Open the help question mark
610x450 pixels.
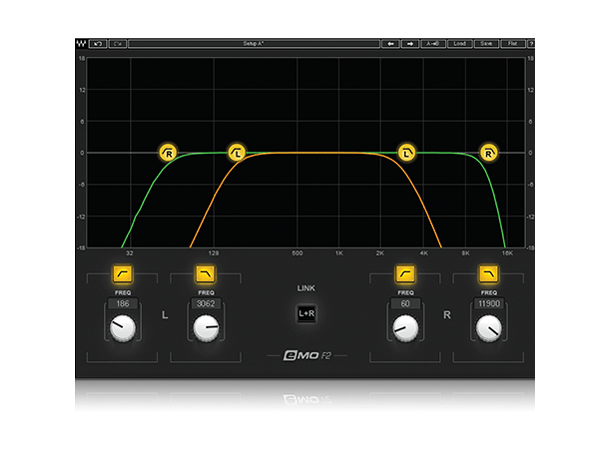531,44
